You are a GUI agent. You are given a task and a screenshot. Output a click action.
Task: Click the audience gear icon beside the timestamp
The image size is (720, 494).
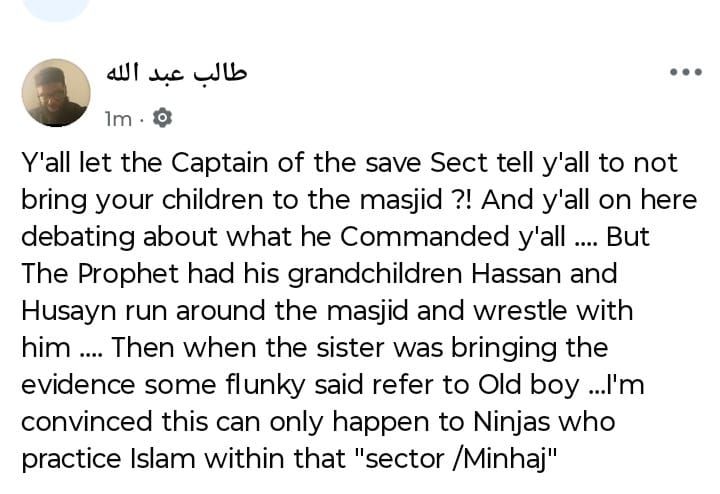coord(164,119)
